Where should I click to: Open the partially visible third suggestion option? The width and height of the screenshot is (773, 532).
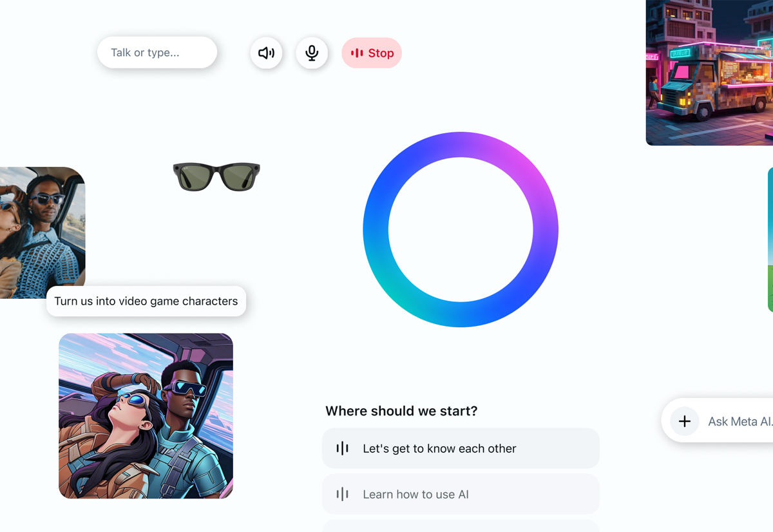(x=461, y=526)
